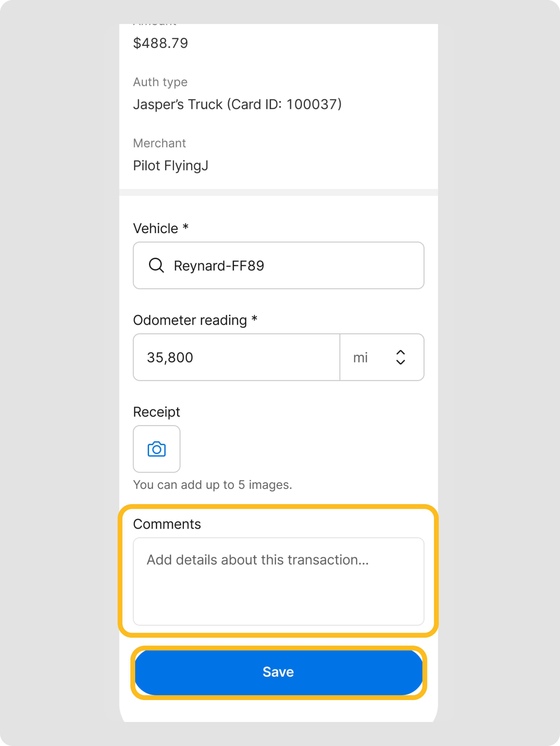Tap the camera icon to add receipt

[157, 449]
